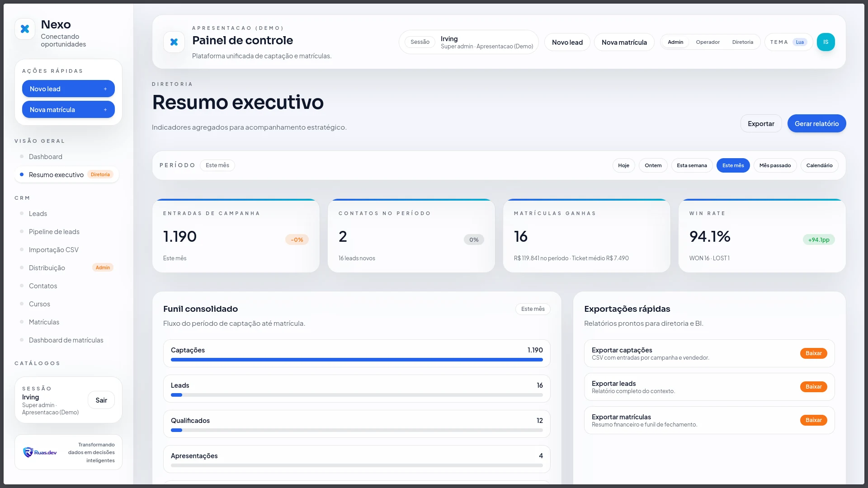Viewport: 868px width, 488px height.
Task: Select the Mês passado period tab
Action: [x=774, y=165]
